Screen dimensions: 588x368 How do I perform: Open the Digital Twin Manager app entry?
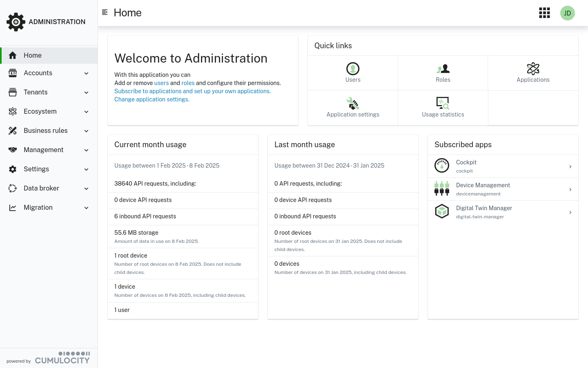[x=503, y=212]
